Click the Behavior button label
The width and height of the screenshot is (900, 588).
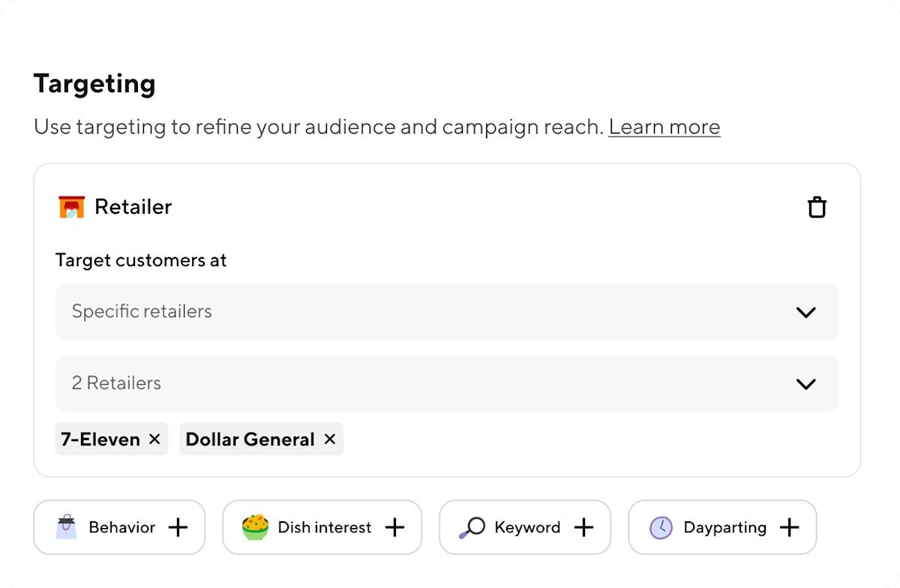pyautogui.click(x=122, y=527)
